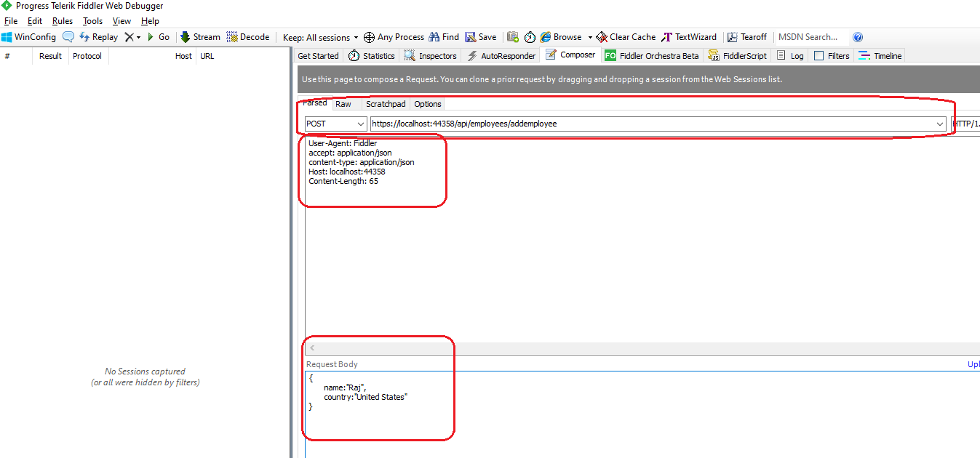Open the Edit menu

pyautogui.click(x=35, y=21)
